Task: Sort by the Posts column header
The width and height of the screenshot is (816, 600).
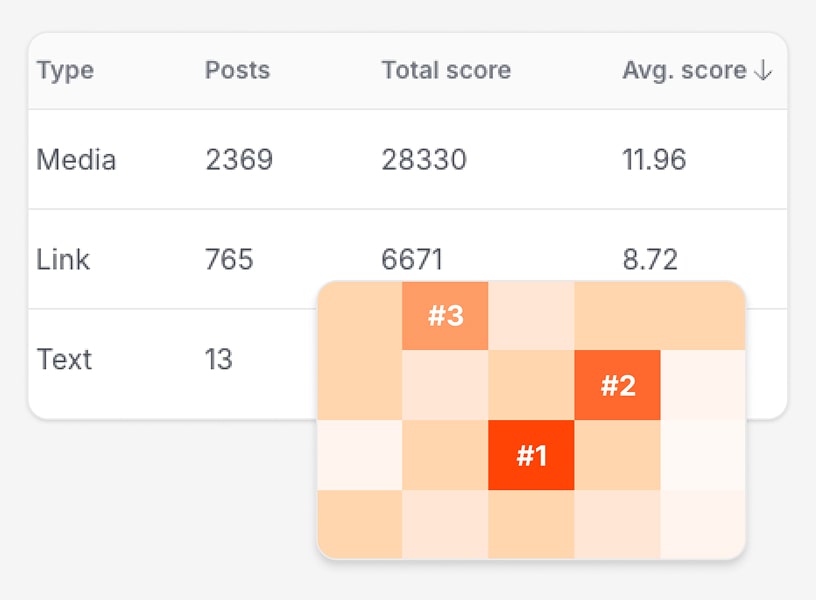Action: (237, 71)
